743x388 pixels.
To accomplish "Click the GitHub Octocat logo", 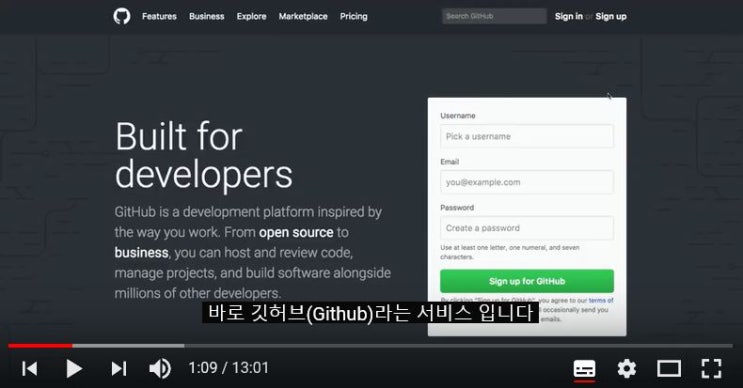I will pos(122,16).
